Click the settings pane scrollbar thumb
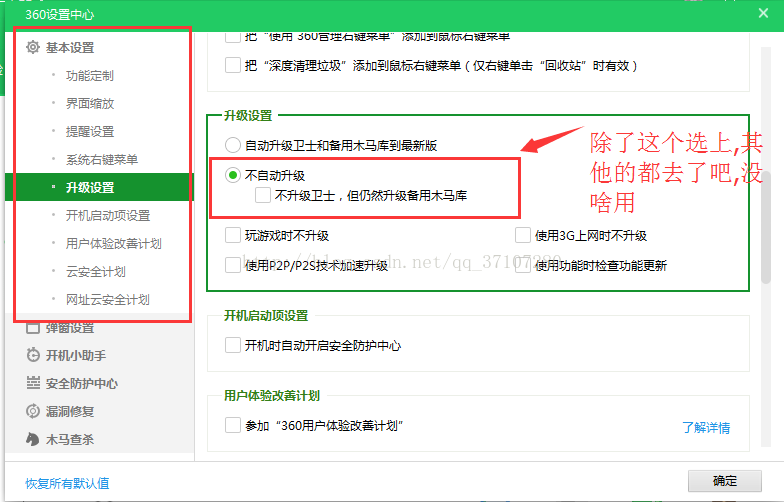Viewport: 784px width, 502px height. [x=766, y=228]
